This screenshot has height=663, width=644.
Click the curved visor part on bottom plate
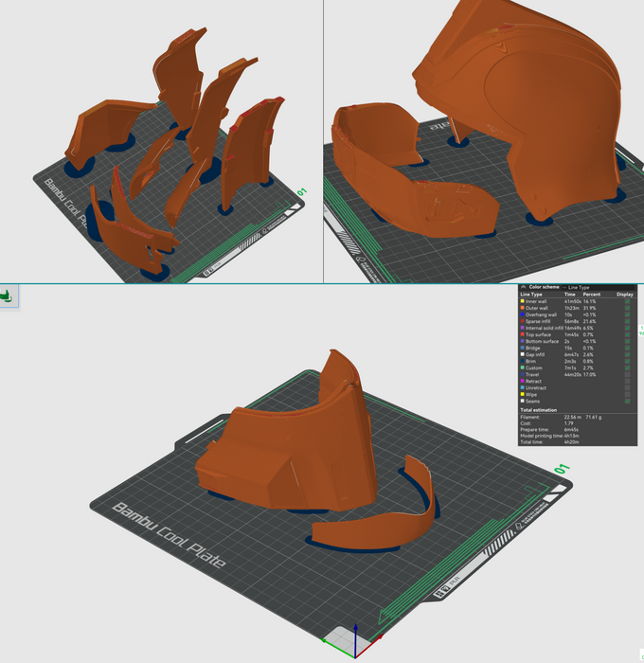[379, 516]
